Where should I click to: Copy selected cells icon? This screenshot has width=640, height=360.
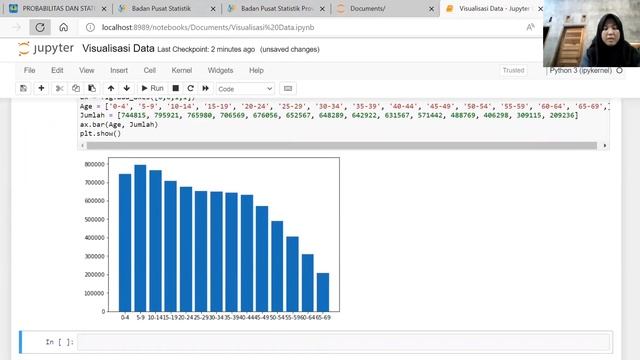(x=76, y=88)
